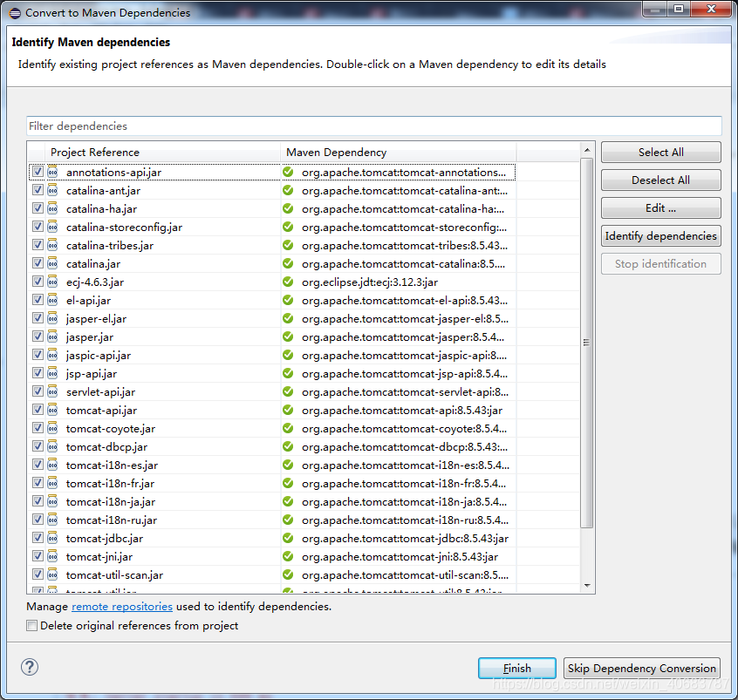Click green check icon for org.eclipse.jdt:ecj dependency
Screen dimensions: 738x700
click(x=288, y=282)
